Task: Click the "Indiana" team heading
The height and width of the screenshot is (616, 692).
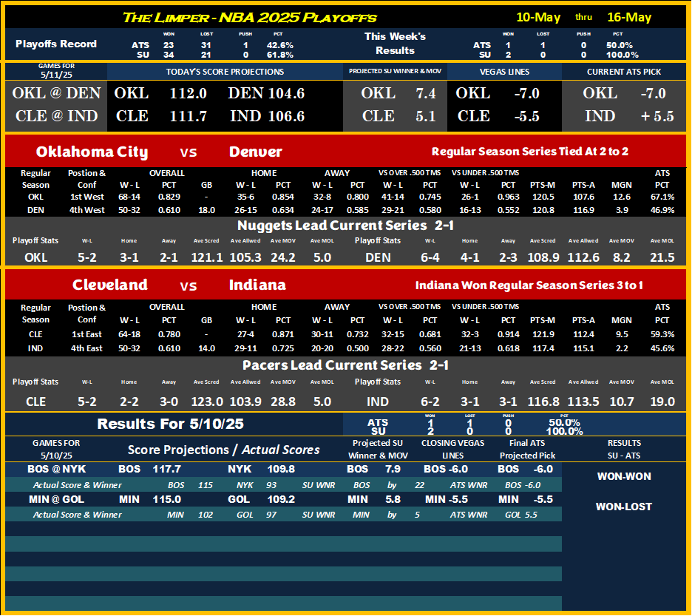Action: 257,285
